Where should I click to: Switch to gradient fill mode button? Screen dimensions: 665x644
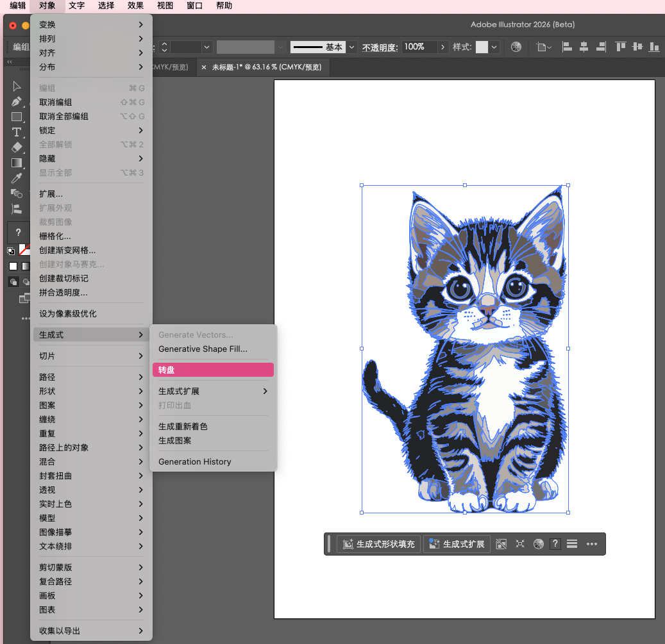pos(26,266)
